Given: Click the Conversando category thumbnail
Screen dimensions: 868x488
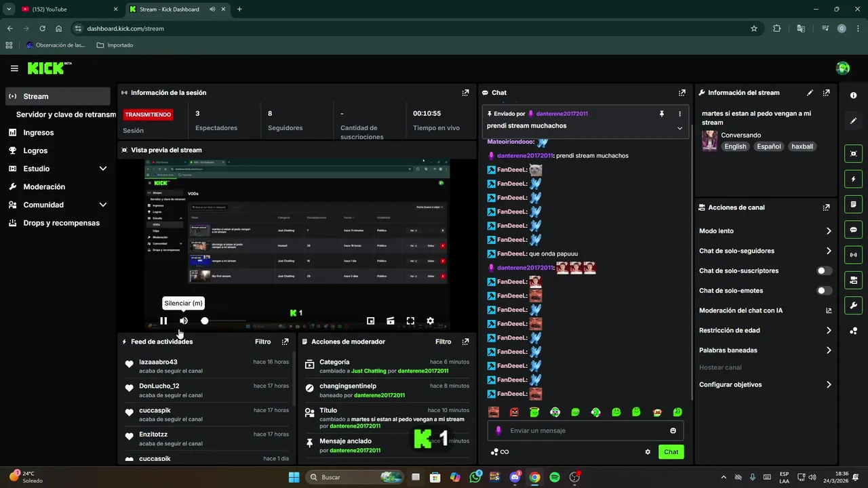Looking at the screenshot, I should [709, 140].
